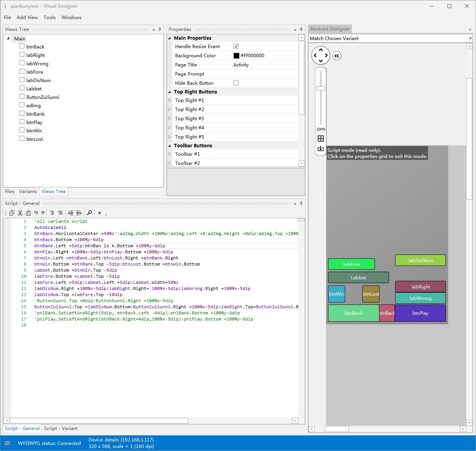Collapse the designer controls with double-chevron icon
This screenshot has width=476, height=451.
336,56
